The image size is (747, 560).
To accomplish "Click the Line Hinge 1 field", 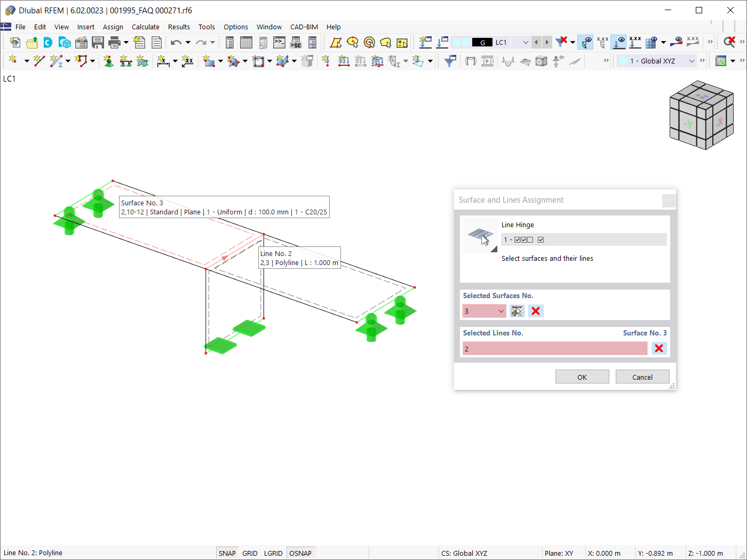I will tap(584, 239).
